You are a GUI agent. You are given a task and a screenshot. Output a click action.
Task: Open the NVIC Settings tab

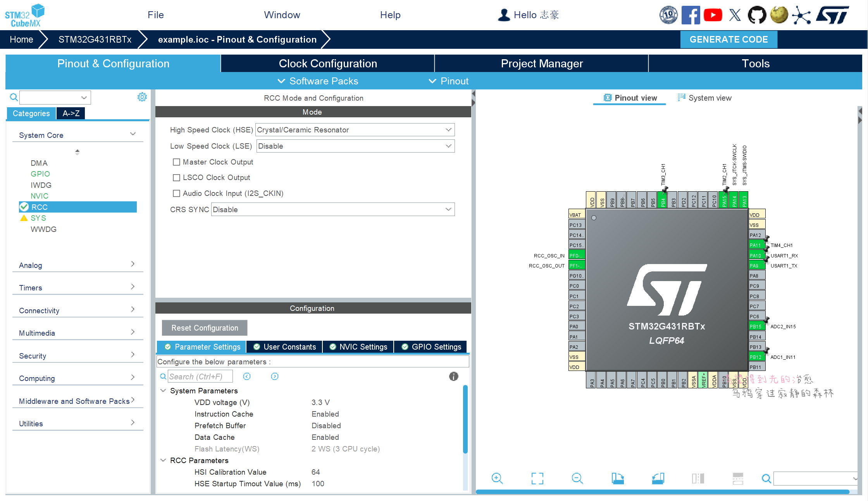[x=358, y=347]
